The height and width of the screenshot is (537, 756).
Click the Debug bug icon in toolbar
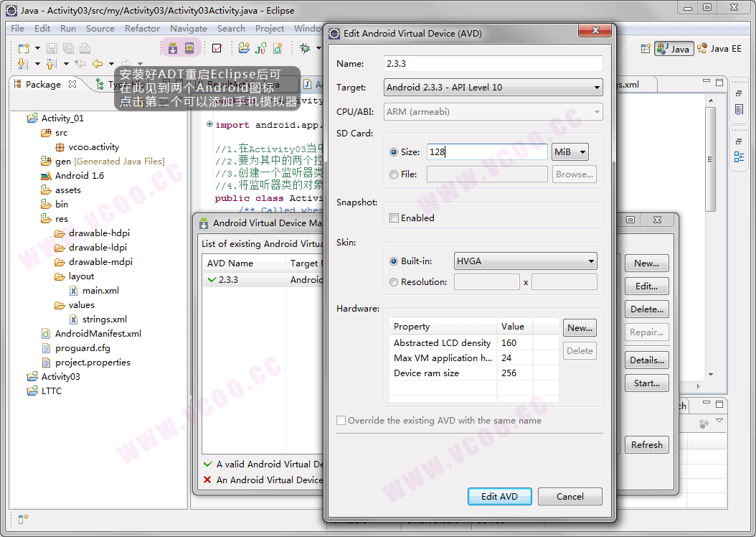coord(305,49)
